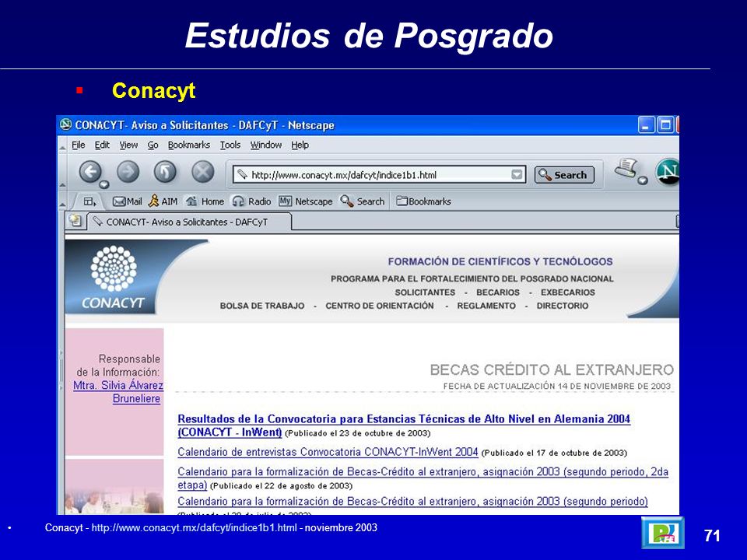The width and height of the screenshot is (747, 560).
Task: Maximize the Netscape window
Action: pyautogui.click(x=665, y=125)
